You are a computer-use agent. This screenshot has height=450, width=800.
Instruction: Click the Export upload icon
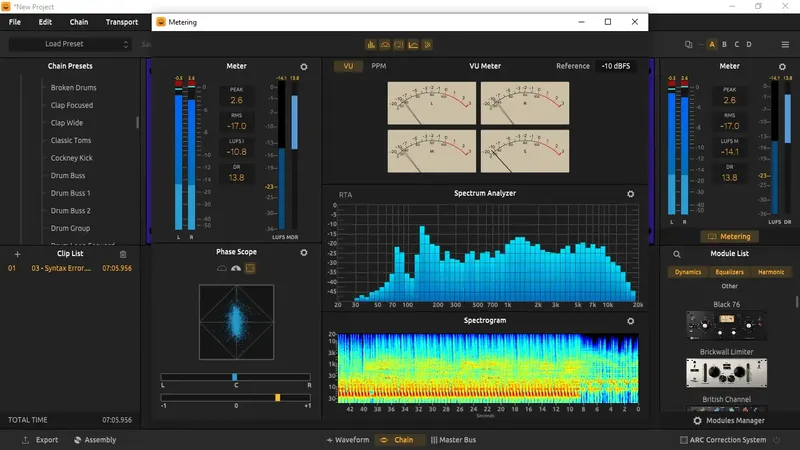click(26, 440)
